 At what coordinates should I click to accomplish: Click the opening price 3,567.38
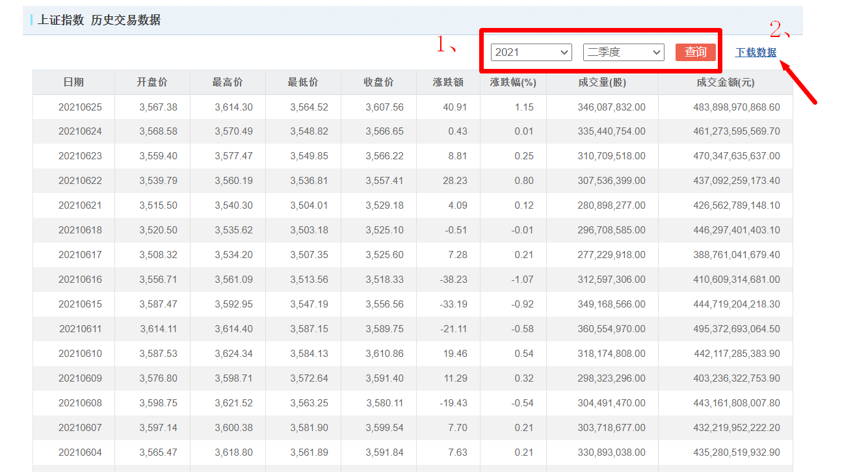click(x=158, y=107)
